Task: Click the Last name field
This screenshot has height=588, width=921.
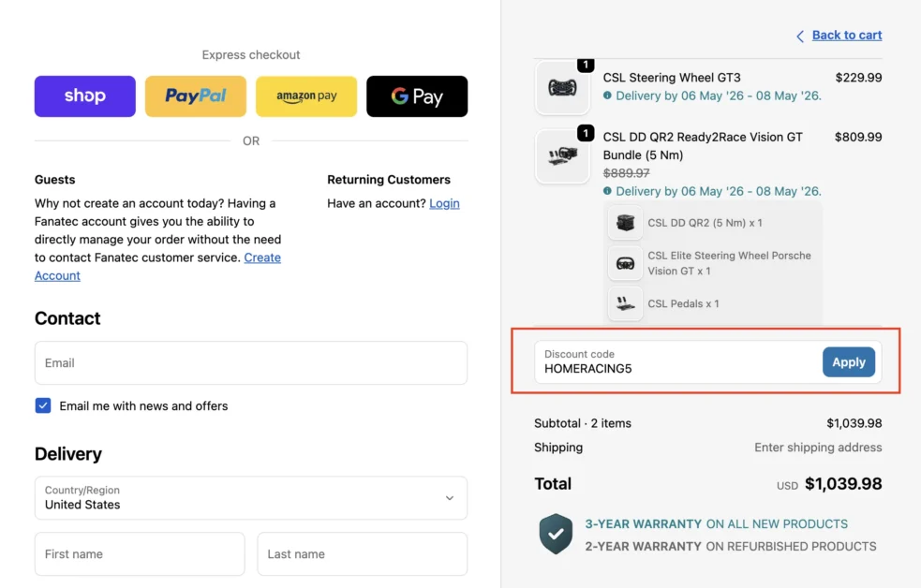Action: tap(363, 554)
